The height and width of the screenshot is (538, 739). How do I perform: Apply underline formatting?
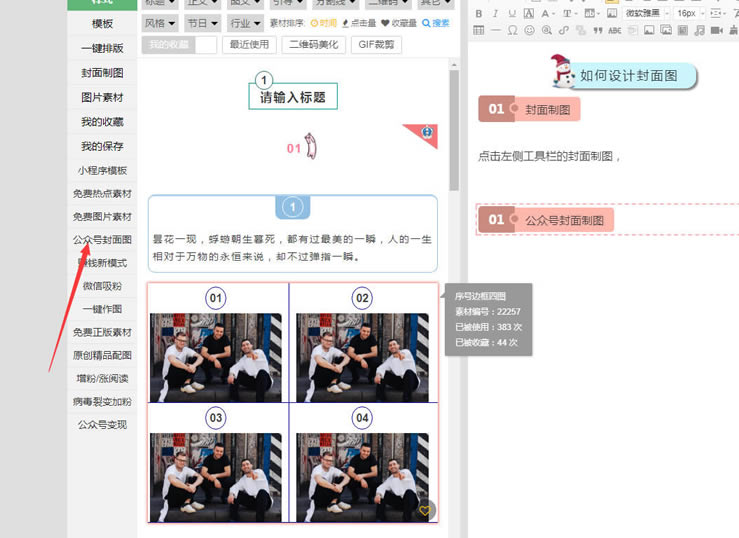click(512, 14)
